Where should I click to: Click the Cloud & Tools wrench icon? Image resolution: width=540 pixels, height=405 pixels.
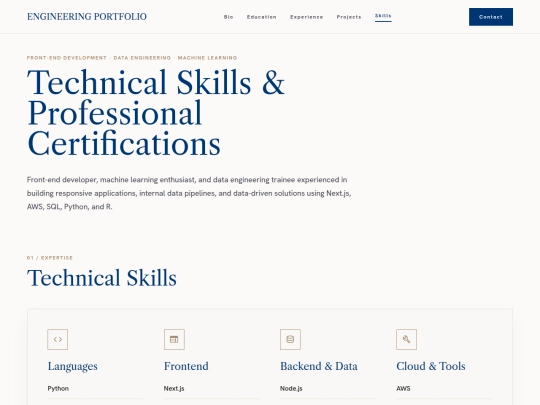tap(406, 339)
